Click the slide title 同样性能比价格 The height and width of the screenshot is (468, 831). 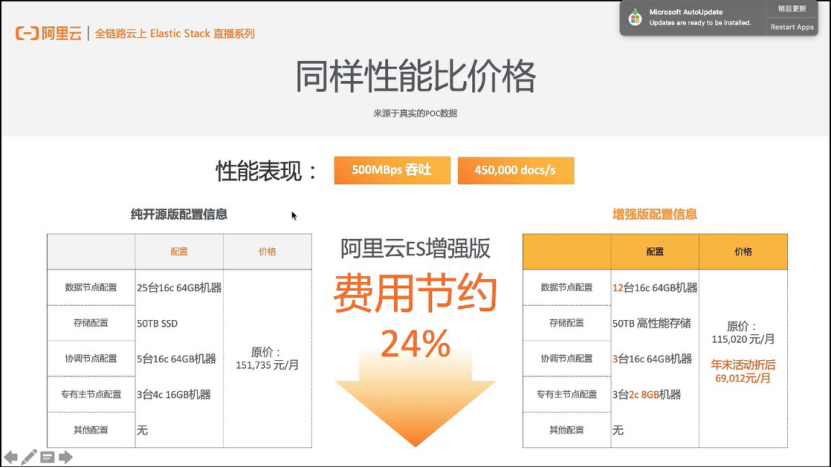(x=416, y=77)
